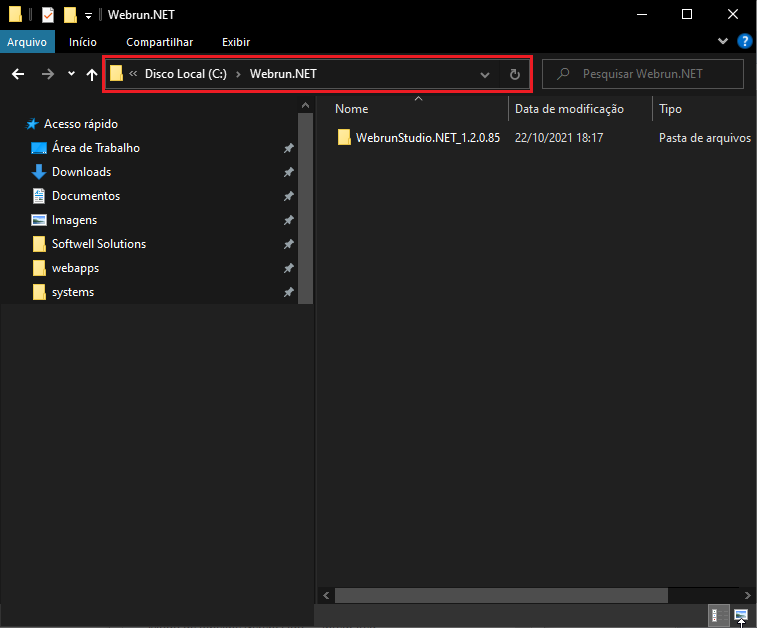Image resolution: width=757 pixels, height=628 pixels.
Task: Click the Help question mark icon
Action: coord(744,42)
